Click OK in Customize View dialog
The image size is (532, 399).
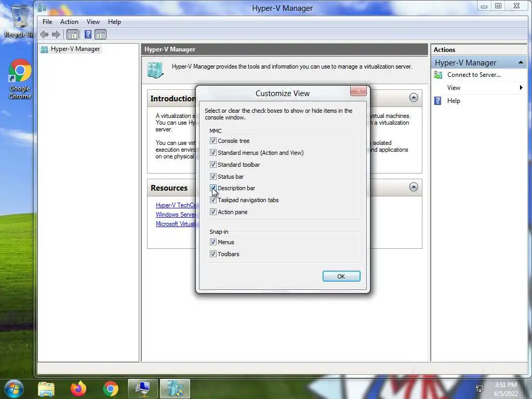[x=341, y=276]
